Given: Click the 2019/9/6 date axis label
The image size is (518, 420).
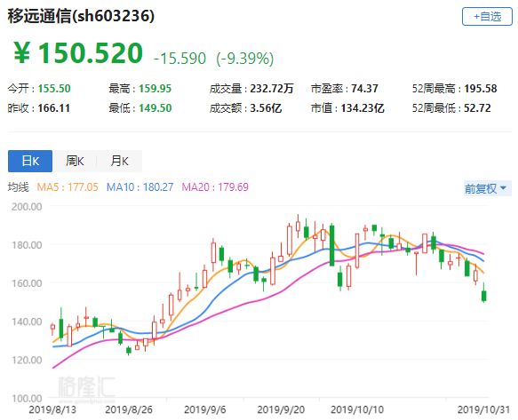Looking at the screenshot, I should pyautogui.click(x=205, y=409).
